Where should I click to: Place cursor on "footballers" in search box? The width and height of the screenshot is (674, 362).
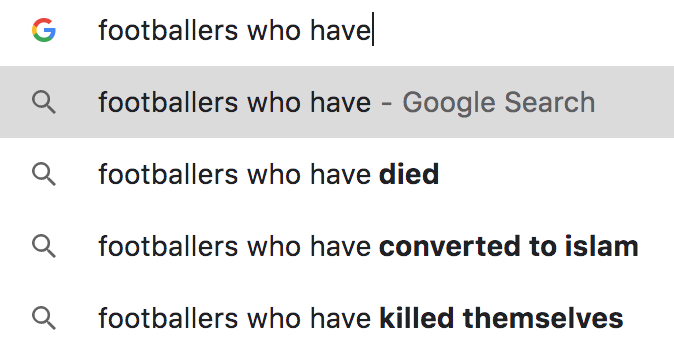[168, 31]
